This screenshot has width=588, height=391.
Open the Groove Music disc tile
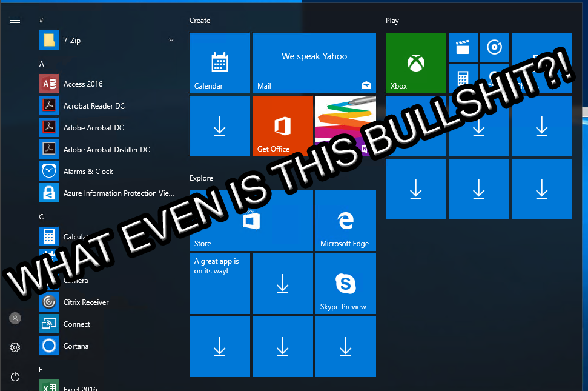(x=495, y=47)
